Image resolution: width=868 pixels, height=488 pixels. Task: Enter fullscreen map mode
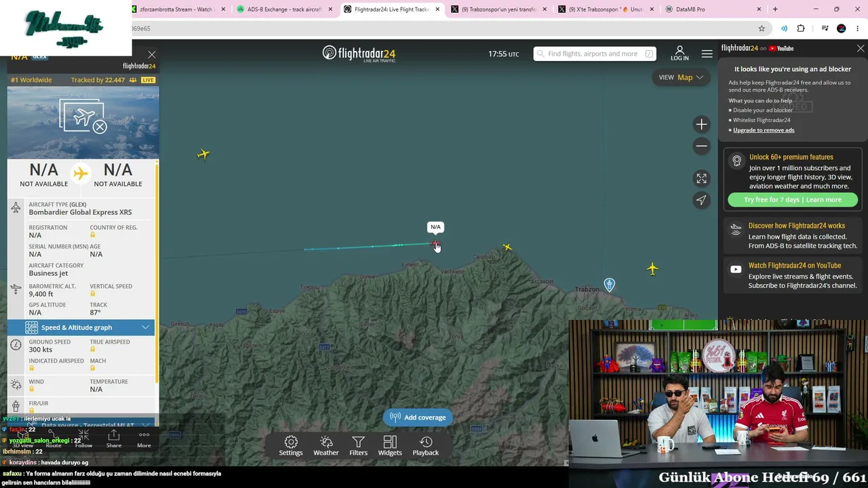click(x=701, y=178)
